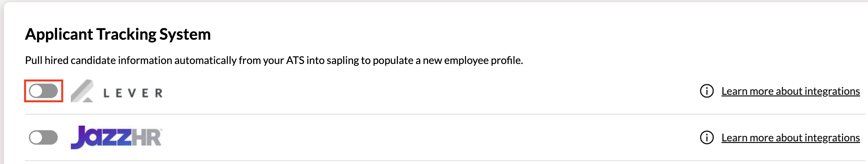Image resolution: width=868 pixels, height=164 pixels.
Task: Click the gray Lever pencil logo mark
Action: (82, 91)
